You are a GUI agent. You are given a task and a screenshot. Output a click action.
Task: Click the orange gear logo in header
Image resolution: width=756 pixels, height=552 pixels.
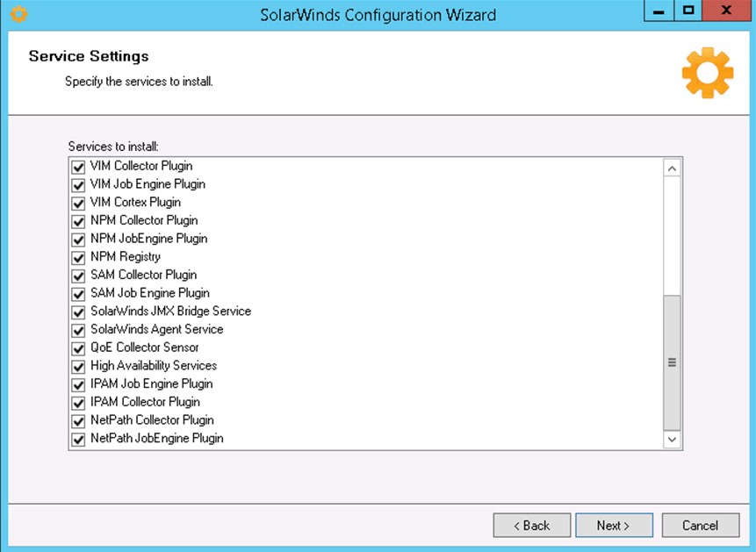(707, 72)
